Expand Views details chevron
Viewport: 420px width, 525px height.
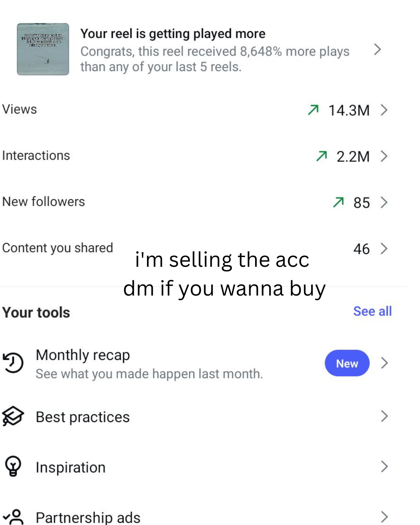(384, 110)
